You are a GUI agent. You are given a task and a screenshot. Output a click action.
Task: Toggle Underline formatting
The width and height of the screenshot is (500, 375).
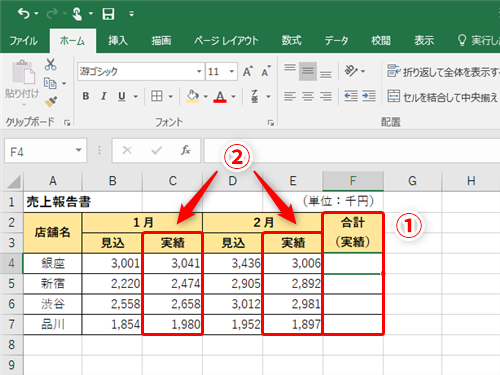pos(122,96)
